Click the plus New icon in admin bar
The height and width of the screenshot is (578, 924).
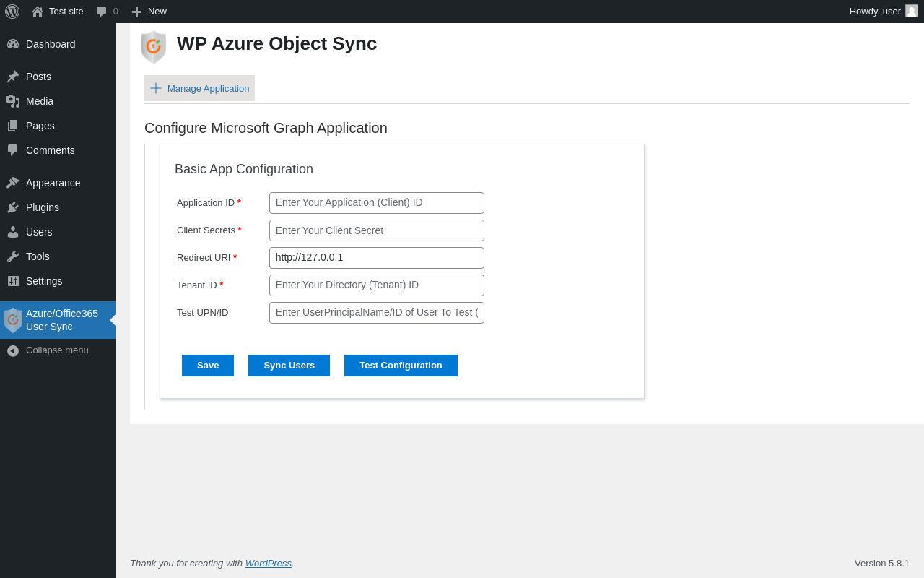tap(136, 12)
